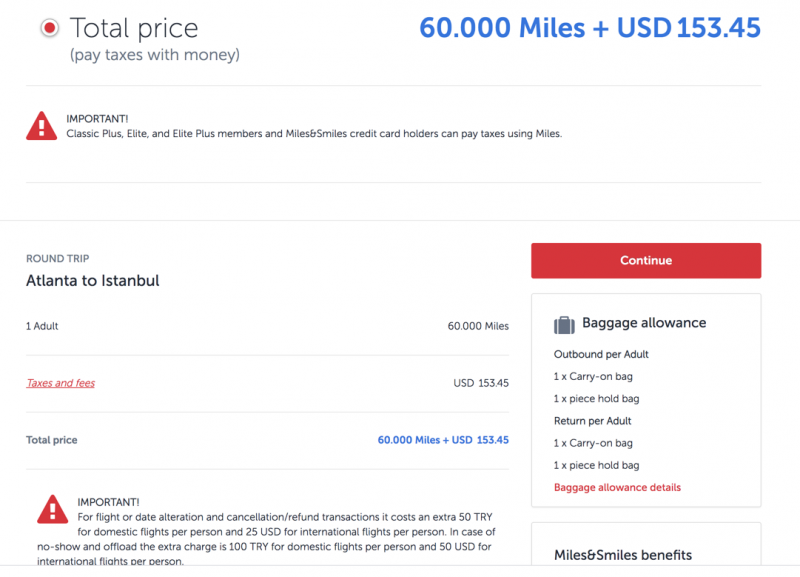The height and width of the screenshot is (577, 800).
Task: Open the Taxes and fees link
Action: (61, 383)
